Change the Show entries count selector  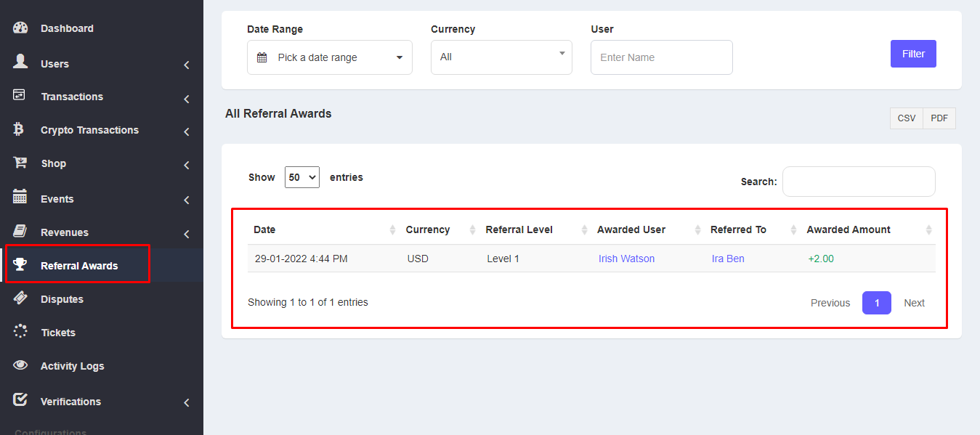tap(301, 177)
